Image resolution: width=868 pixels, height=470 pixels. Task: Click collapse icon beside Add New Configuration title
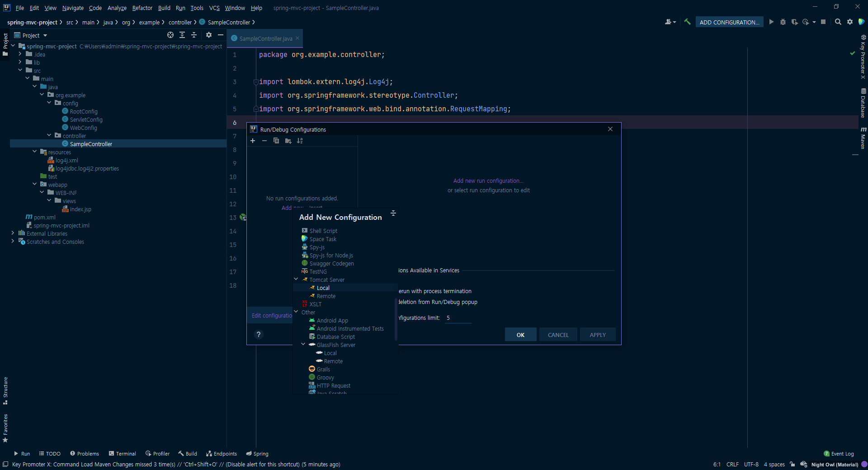click(393, 213)
